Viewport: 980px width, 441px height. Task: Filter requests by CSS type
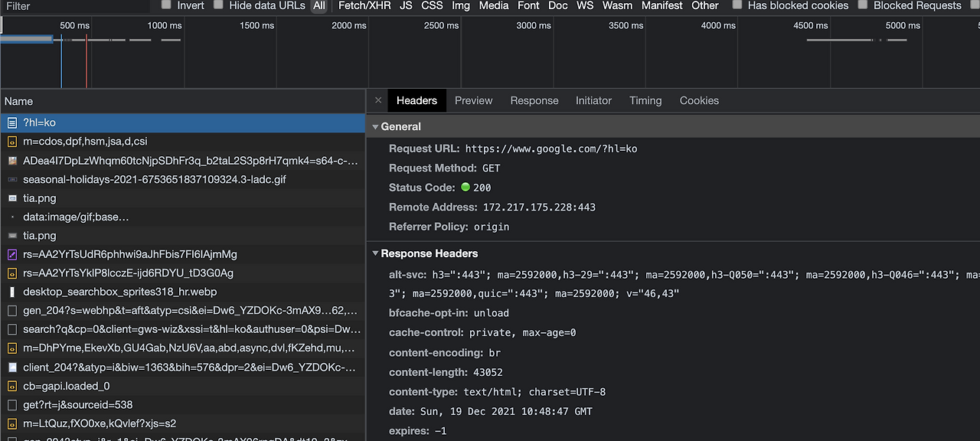433,5
